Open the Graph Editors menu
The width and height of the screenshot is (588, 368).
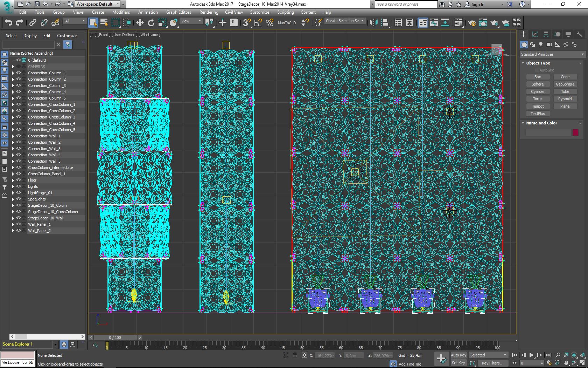point(178,12)
